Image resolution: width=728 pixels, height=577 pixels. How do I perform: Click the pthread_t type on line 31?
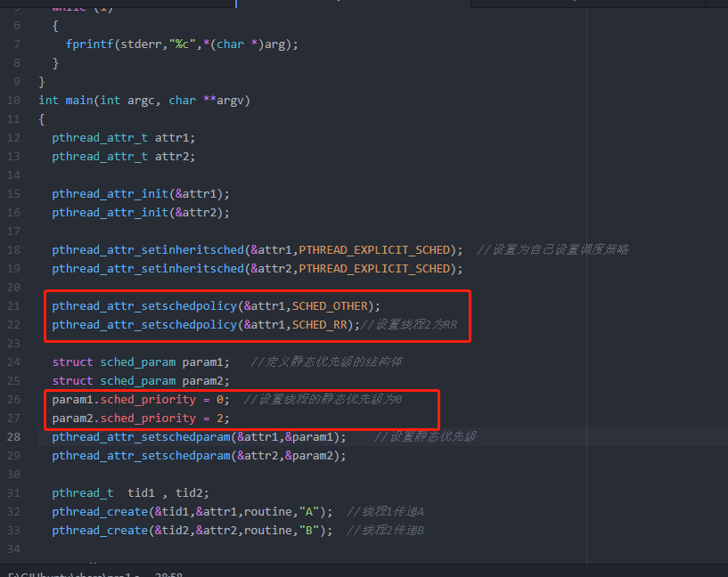[x=83, y=493]
